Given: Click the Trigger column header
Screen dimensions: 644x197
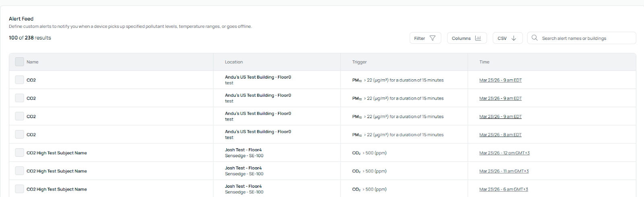Looking at the screenshot, I should pos(359,62).
